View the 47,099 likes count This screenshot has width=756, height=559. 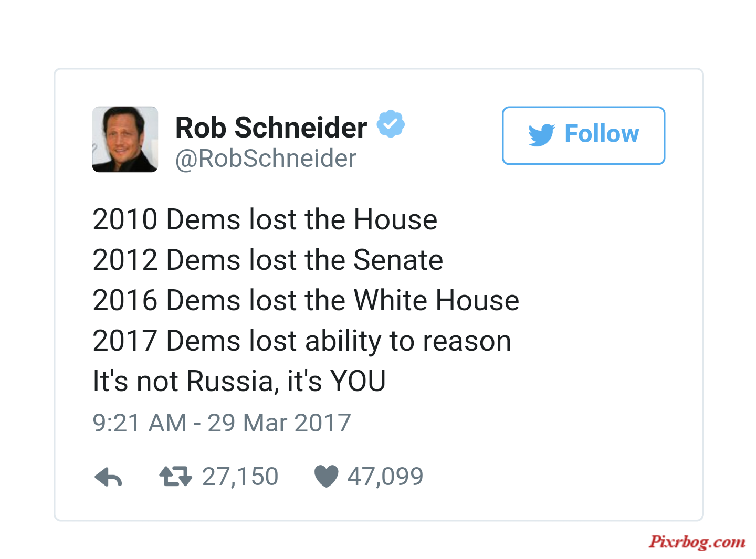pos(385,477)
